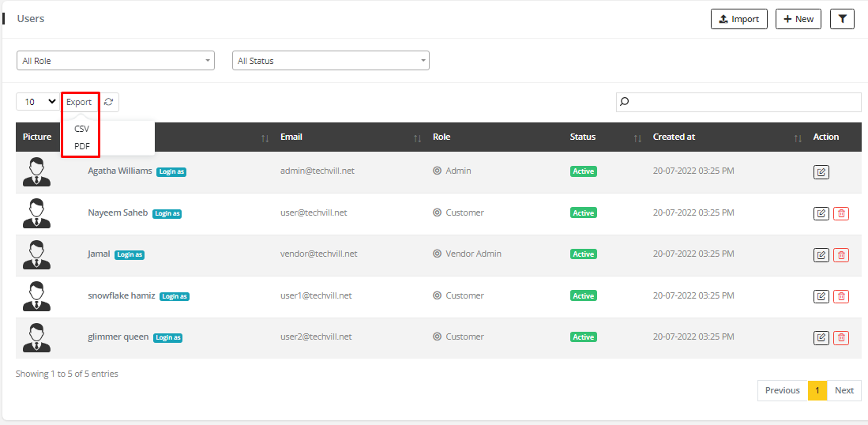Go to Next page
This screenshot has width=868, height=425.
(x=844, y=391)
